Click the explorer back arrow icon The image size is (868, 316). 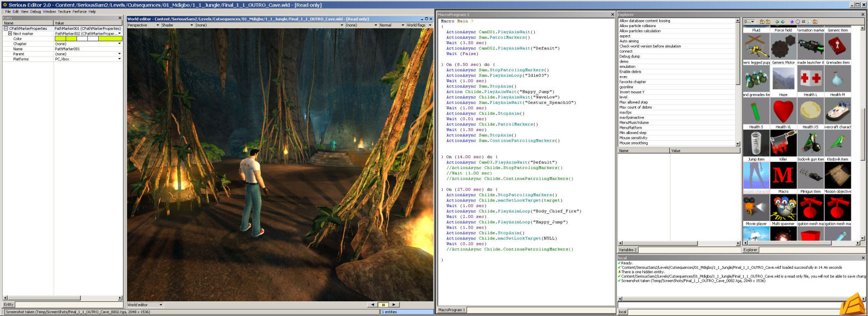pos(777,22)
